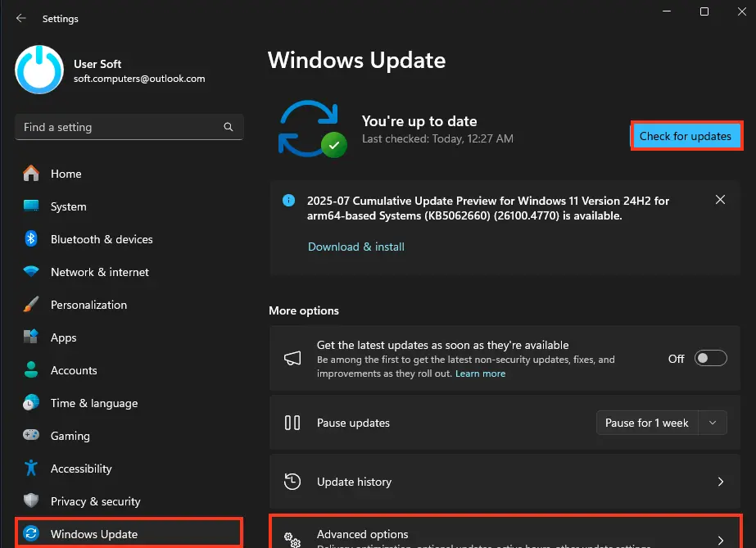The image size is (756, 548).
Task: Click the Privacy & security shield icon
Action: (31, 501)
